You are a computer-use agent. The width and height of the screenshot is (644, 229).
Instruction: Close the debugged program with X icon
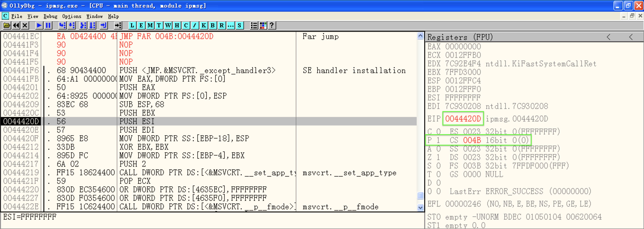click(x=25, y=25)
